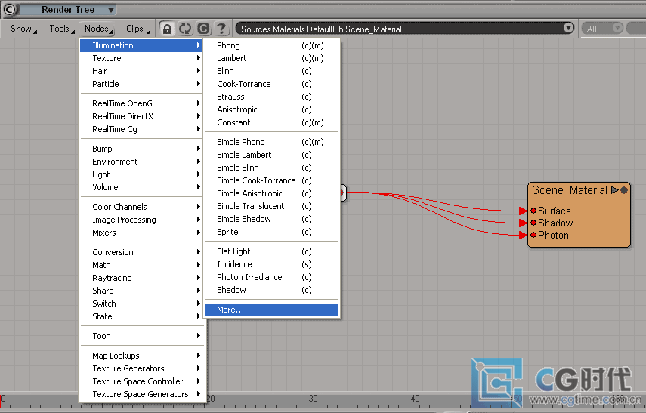The width and height of the screenshot is (646, 413).
Task: Expand the RealTime OpenGL submenu
Action: coord(143,103)
